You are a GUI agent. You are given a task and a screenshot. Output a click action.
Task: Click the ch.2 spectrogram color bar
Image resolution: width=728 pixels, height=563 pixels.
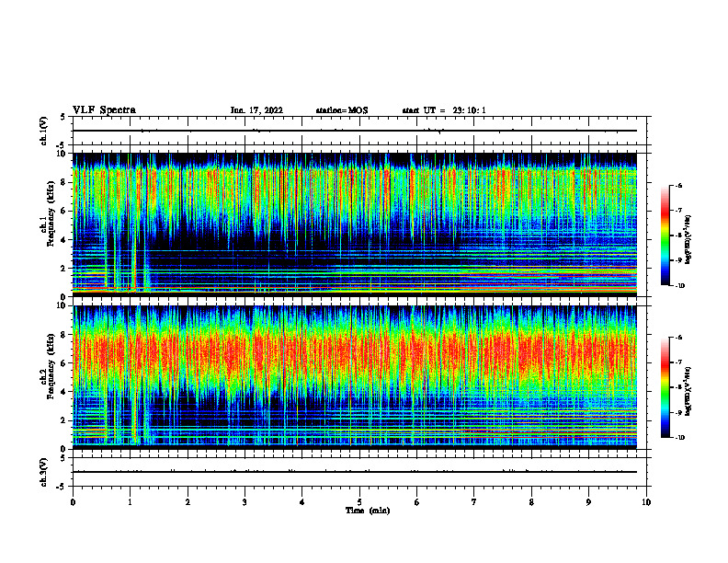pos(665,387)
